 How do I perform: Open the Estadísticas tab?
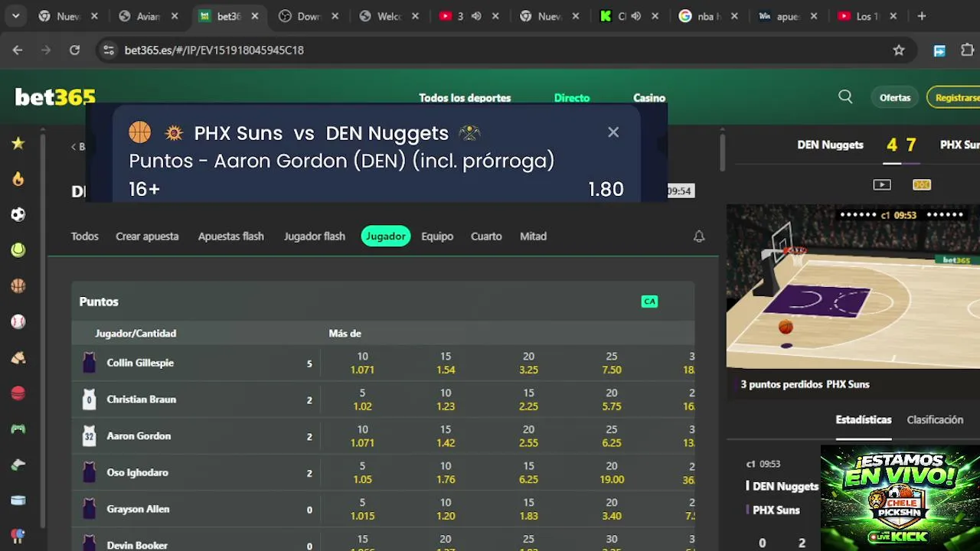(x=864, y=420)
